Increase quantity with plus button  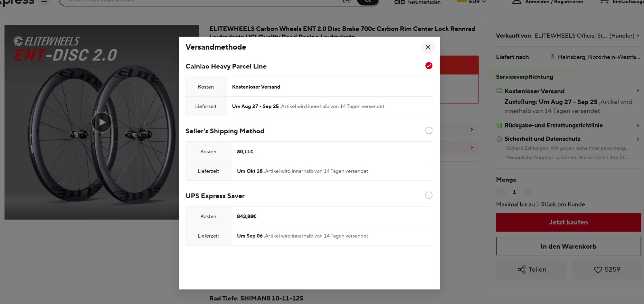[x=528, y=192]
